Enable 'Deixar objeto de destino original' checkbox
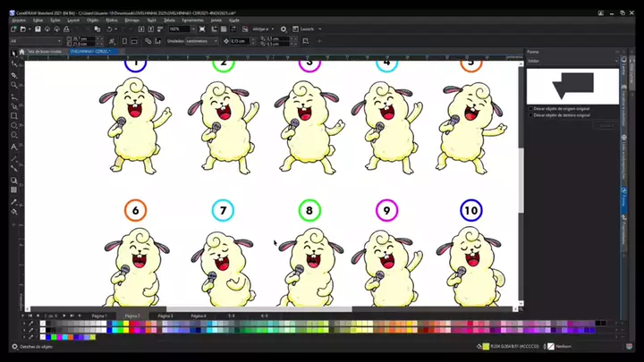This screenshot has height=362, width=644. [x=531, y=114]
